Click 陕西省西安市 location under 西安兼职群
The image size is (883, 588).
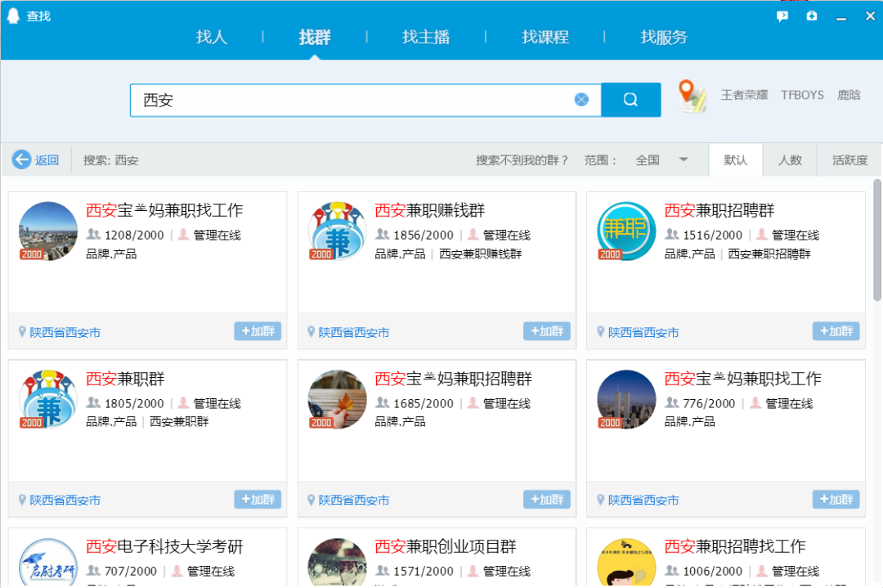pyautogui.click(x=65, y=500)
